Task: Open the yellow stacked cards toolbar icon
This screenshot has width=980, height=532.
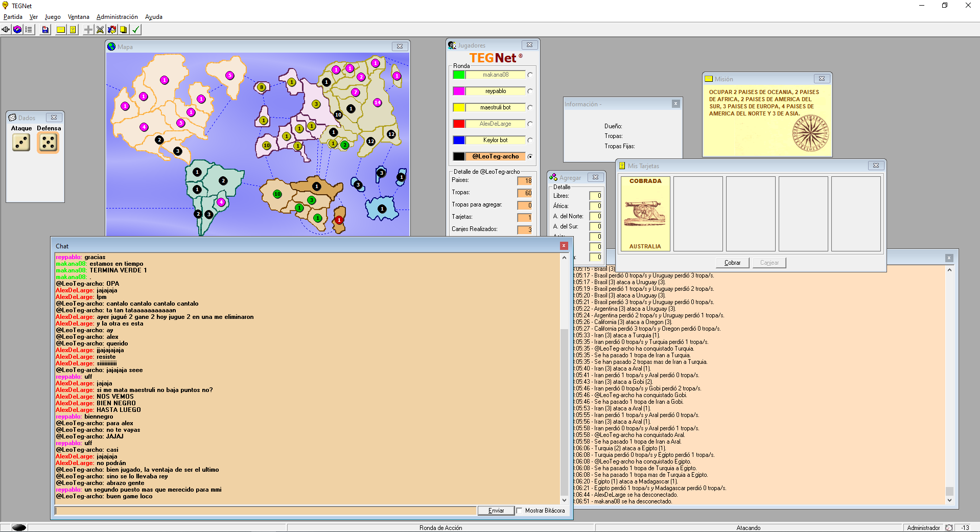Action: point(124,30)
